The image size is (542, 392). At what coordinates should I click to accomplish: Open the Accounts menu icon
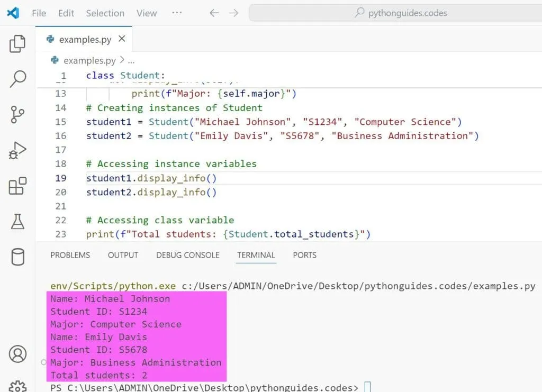17,353
